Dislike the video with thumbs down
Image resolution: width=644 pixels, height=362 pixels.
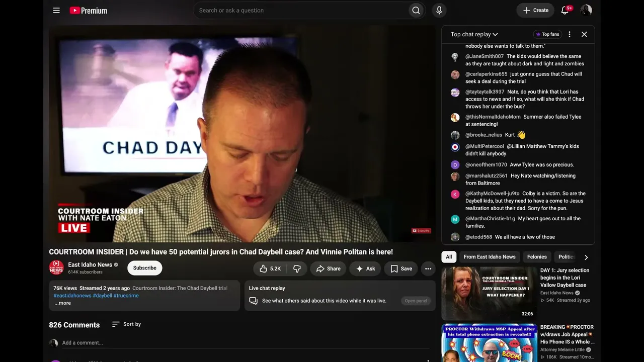[297, 268]
